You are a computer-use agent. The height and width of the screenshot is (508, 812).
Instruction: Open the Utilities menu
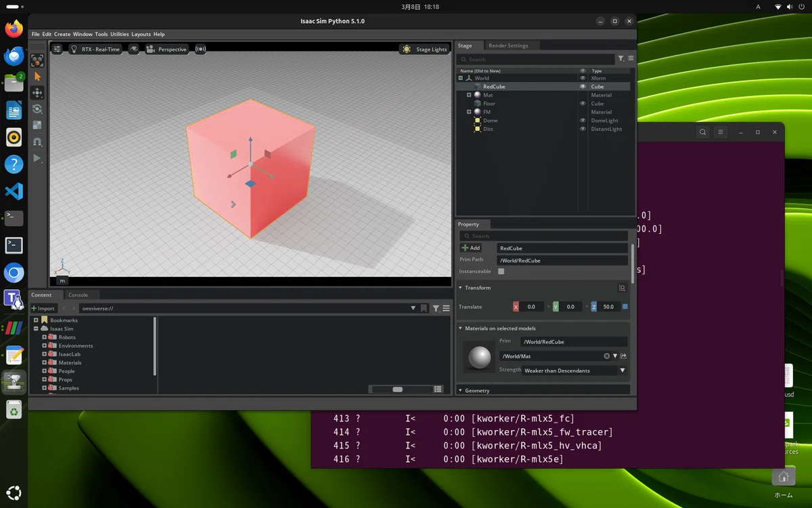click(119, 34)
